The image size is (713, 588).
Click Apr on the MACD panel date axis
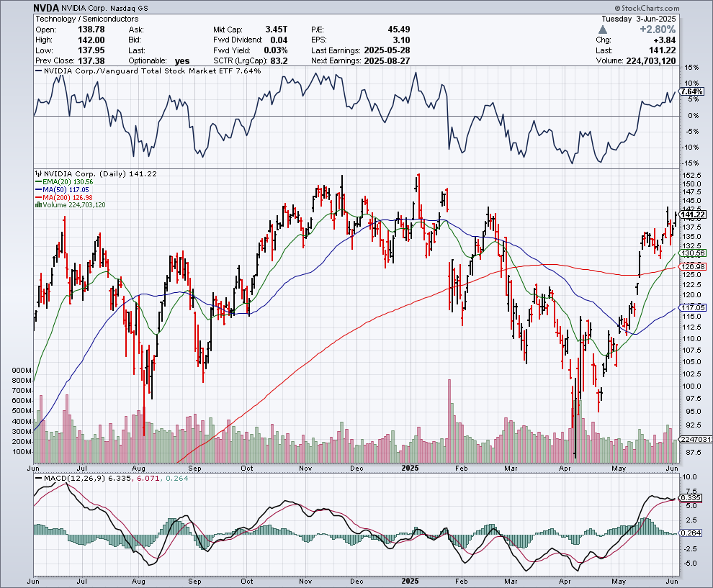[x=565, y=582]
